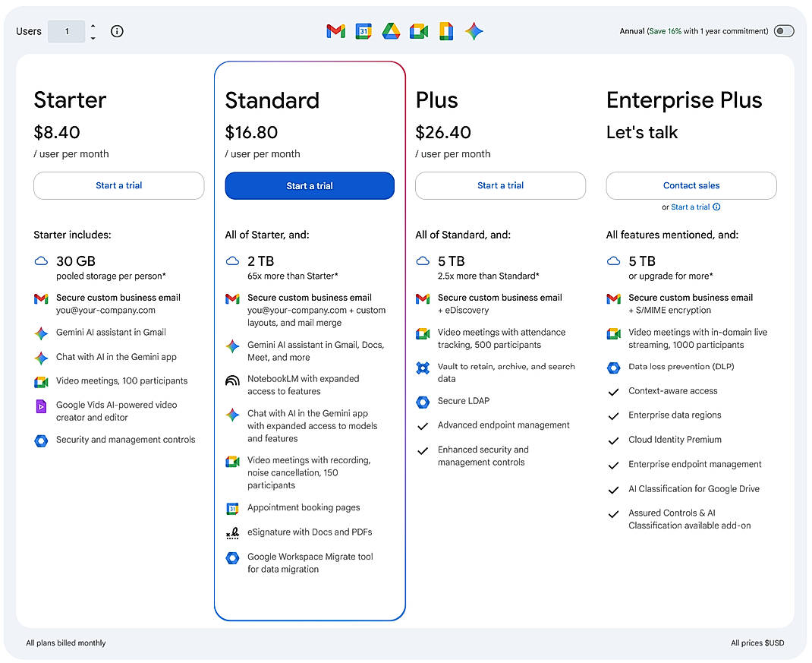
Task: Decrease the user count with down arrow
Action: [93, 38]
